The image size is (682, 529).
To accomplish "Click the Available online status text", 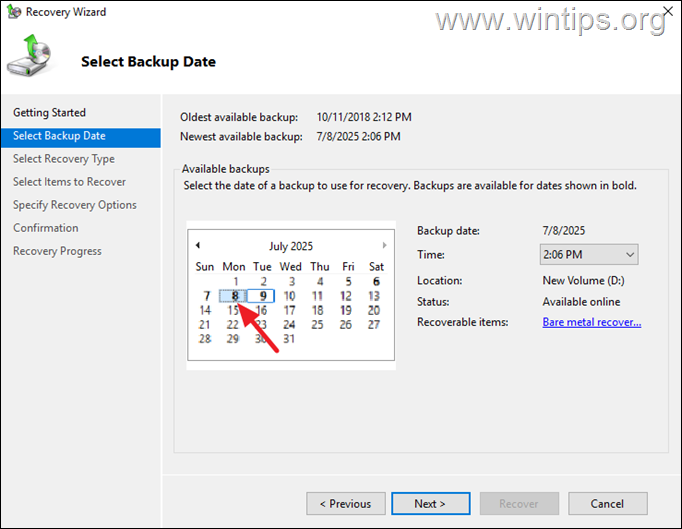I will click(x=582, y=302).
